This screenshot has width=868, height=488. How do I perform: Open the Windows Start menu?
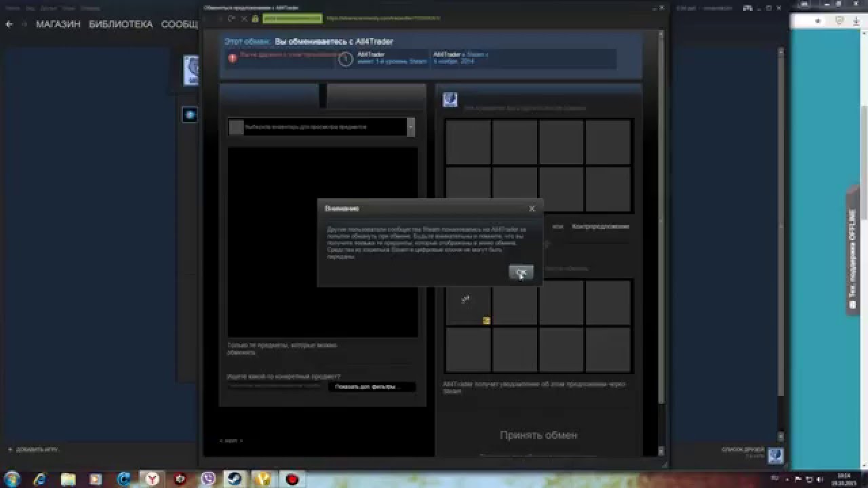click(12, 479)
